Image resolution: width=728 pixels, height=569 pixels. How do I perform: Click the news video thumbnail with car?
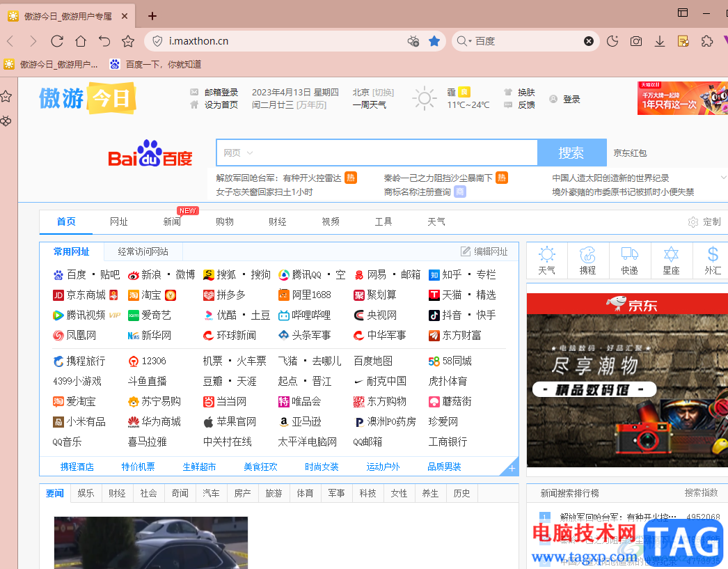pos(151,543)
